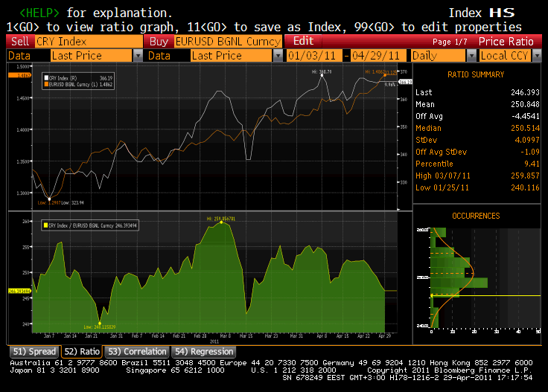Open the Buy data field dropdown arrow

coord(278,56)
